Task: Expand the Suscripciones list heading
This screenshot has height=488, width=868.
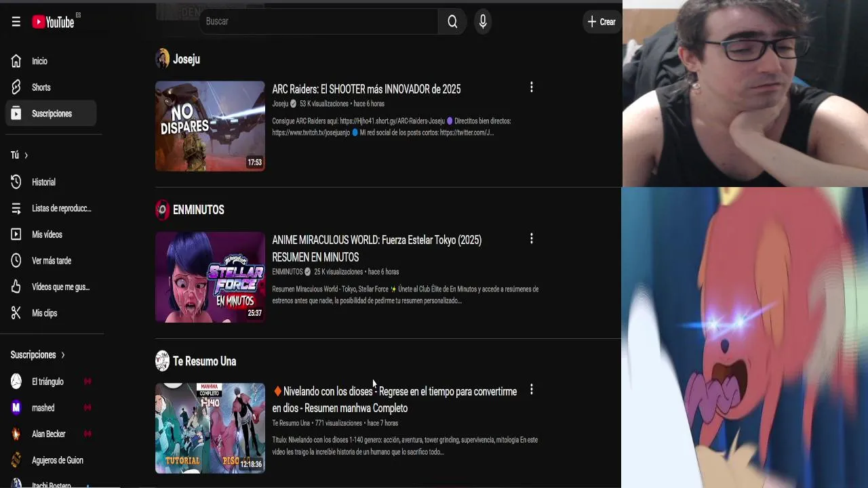Action: pyautogui.click(x=38, y=354)
